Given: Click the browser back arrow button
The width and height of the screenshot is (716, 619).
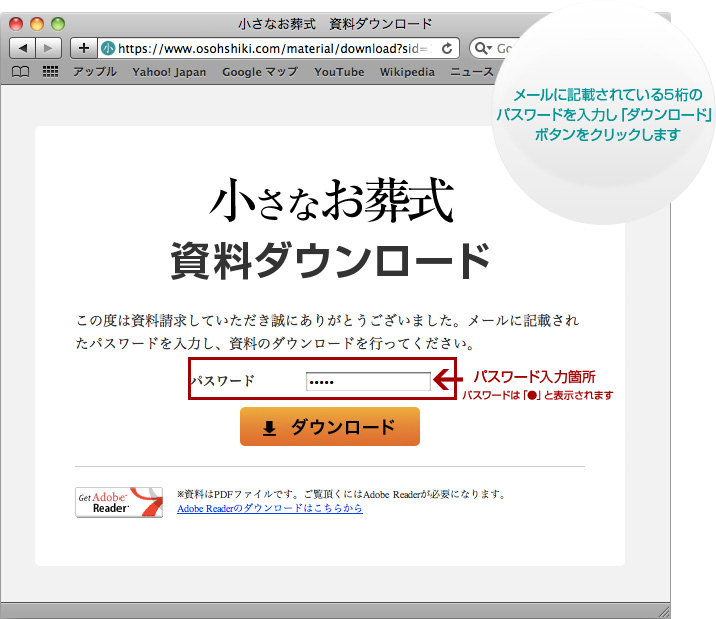Looking at the screenshot, I should tap(22, 48).
